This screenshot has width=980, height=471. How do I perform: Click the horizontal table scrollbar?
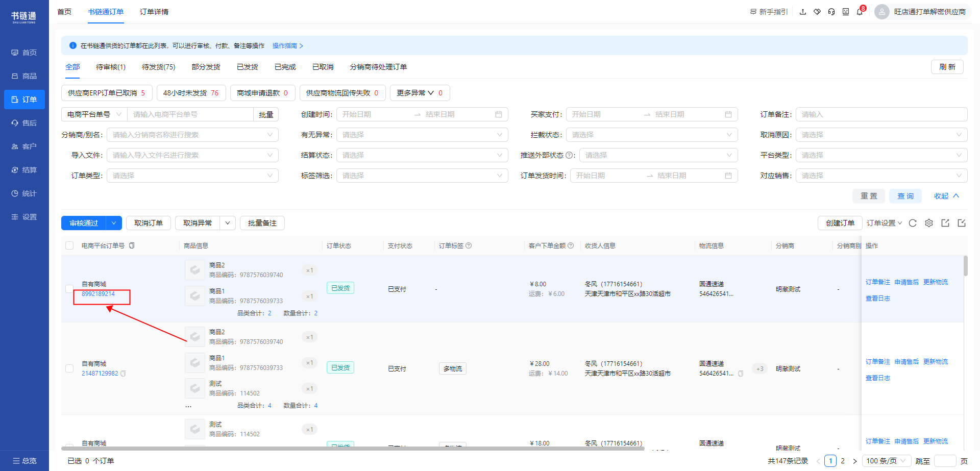coord(353,449)
